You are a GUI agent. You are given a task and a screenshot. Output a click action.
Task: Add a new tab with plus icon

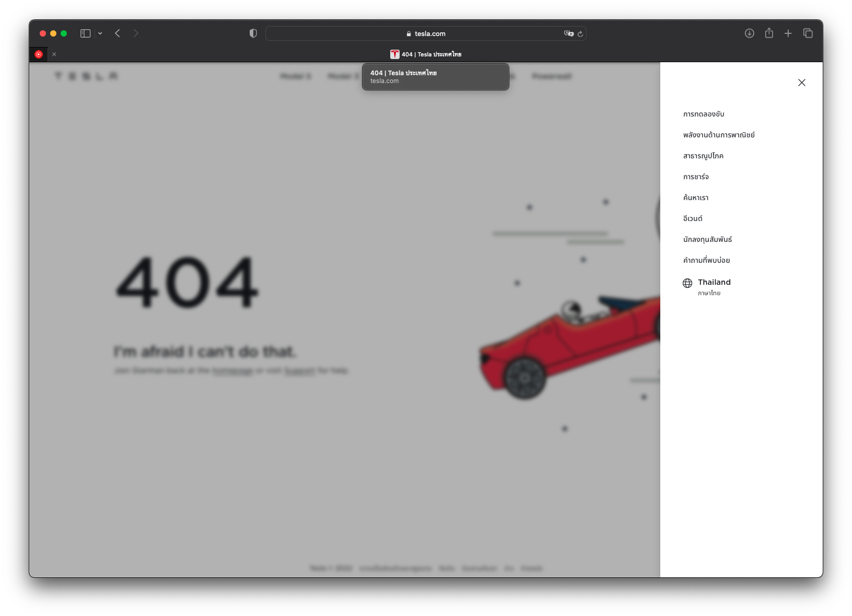(788, 33)
